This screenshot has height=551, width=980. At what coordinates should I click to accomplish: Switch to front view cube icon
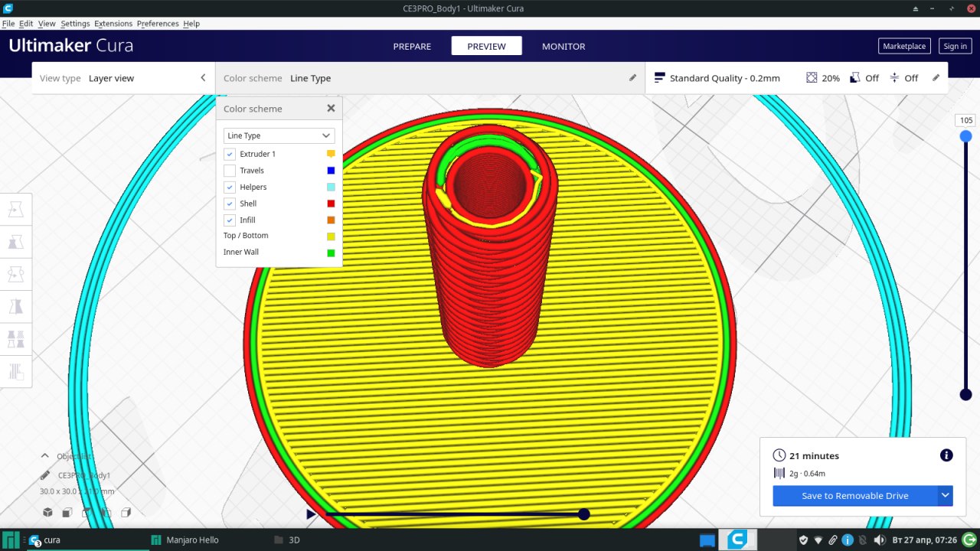(x=67, y=512)
